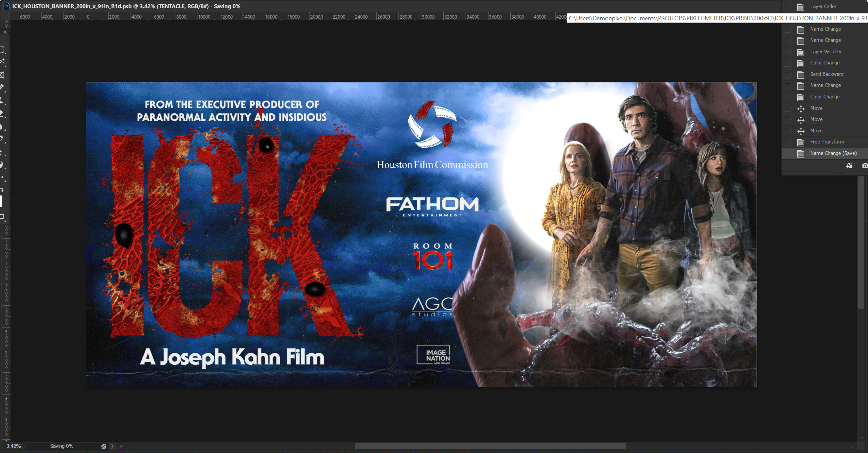Click the zoom percentage field 3.42%
Screen dimensions: 868x453
click(x=13, y=446)
